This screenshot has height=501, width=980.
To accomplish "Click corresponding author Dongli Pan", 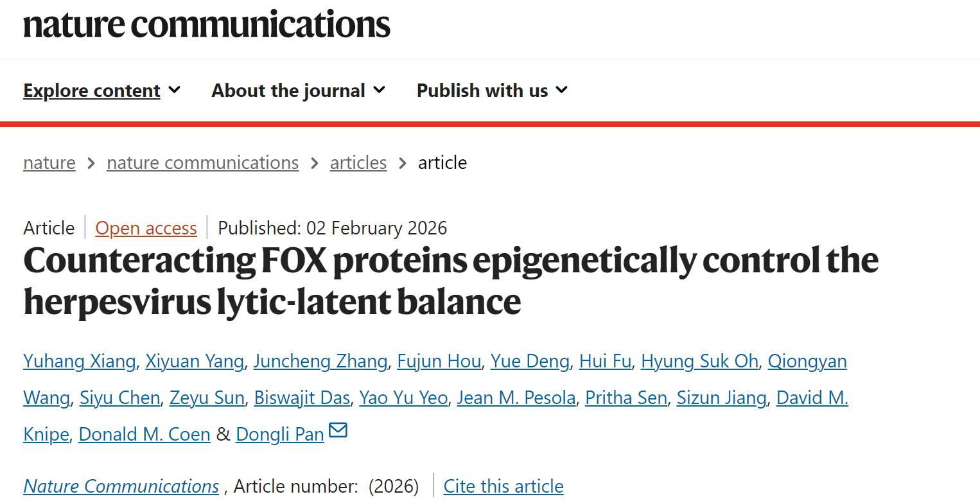I will coord(279,435).
